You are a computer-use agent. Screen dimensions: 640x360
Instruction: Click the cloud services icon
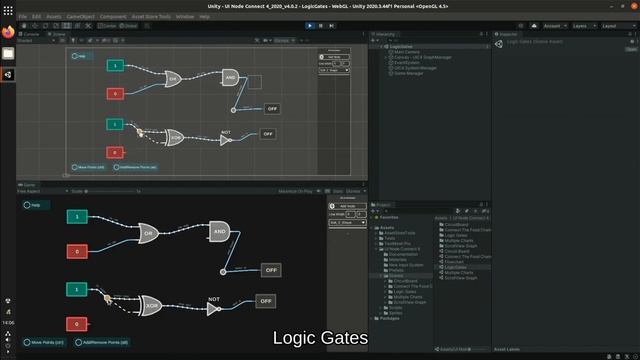[534, 26]
